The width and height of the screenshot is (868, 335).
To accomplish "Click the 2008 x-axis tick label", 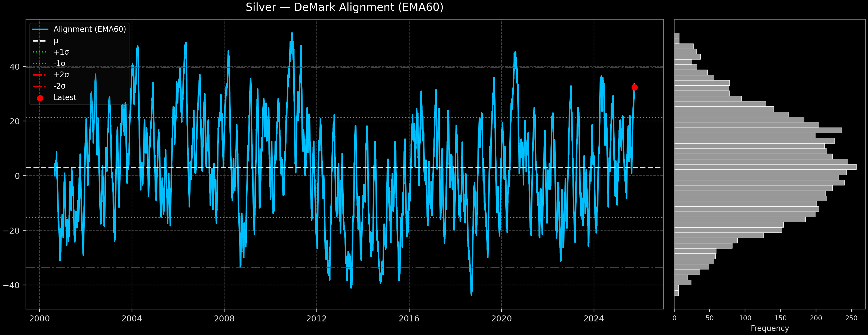I will (x=224, y=319).
